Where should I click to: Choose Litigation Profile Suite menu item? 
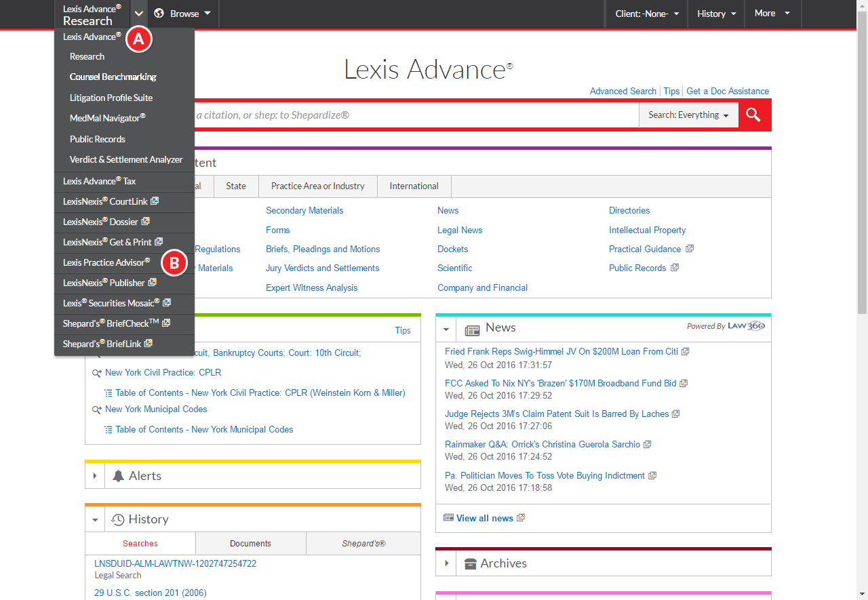coord(111,98)
